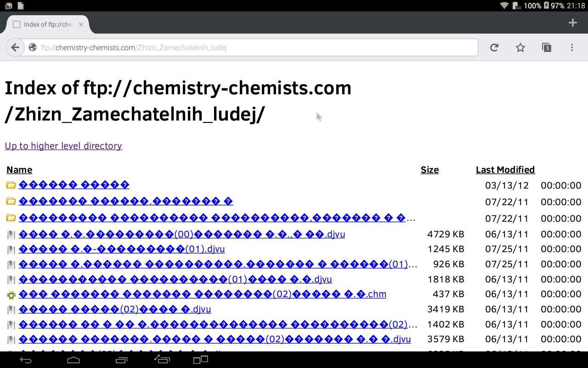Click 'Up to higher level directory' link
This screenshot has height=368, width=588.
(63, 146)
